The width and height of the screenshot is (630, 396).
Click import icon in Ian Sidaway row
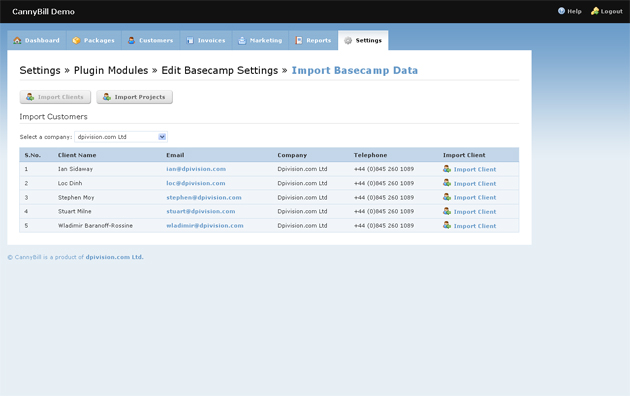click(x=447, y=169)
